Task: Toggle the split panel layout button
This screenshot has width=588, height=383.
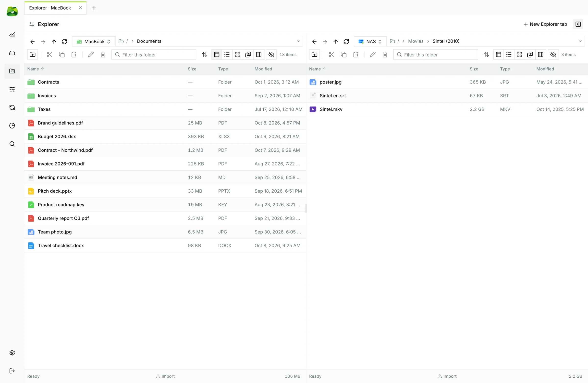Action: point(578,24)
